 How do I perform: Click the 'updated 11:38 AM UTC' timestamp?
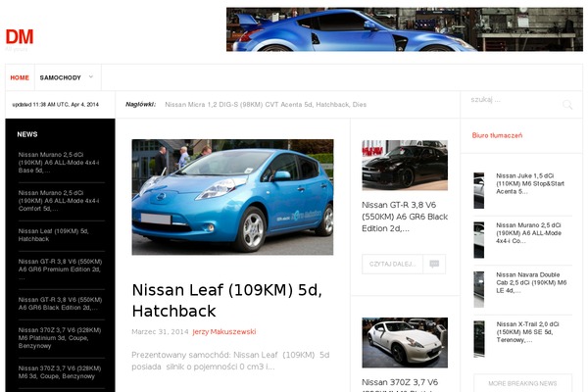point(56,105)
